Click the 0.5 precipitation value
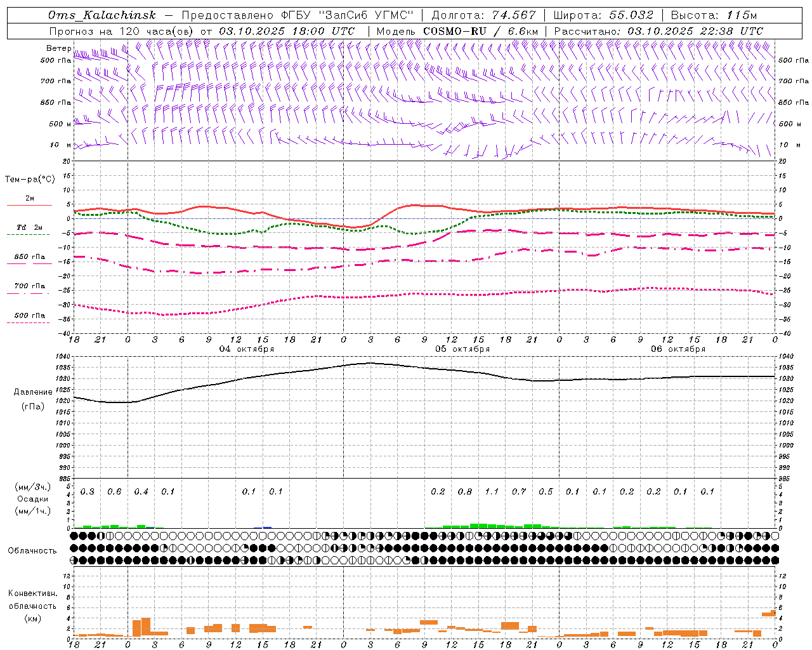This screenshot has width=812, height=650. pyautogui.click(x=546, y=491)
